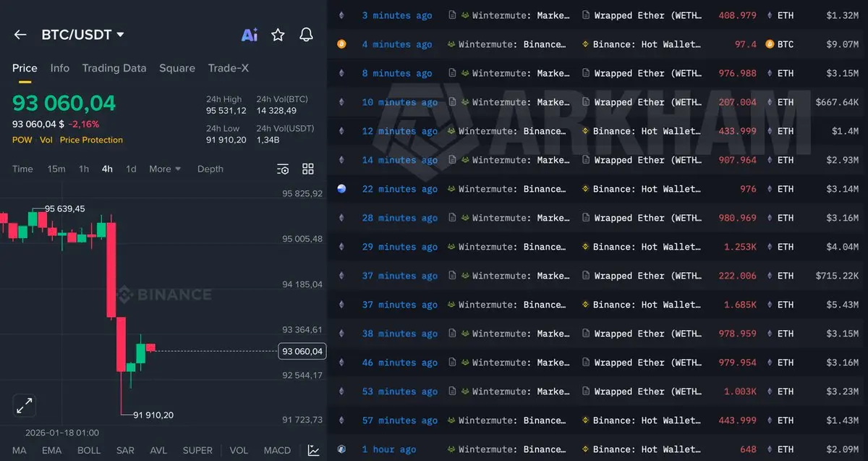Open chart settings icon beside the grid icon
The height and width of the screenshot is (461, 868).
click(284, 169)
